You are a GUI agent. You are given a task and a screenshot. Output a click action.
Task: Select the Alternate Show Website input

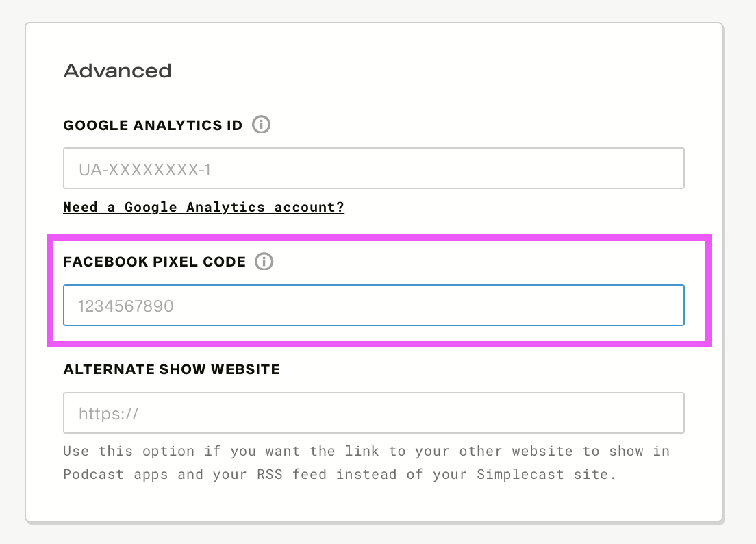click(373, 413)
